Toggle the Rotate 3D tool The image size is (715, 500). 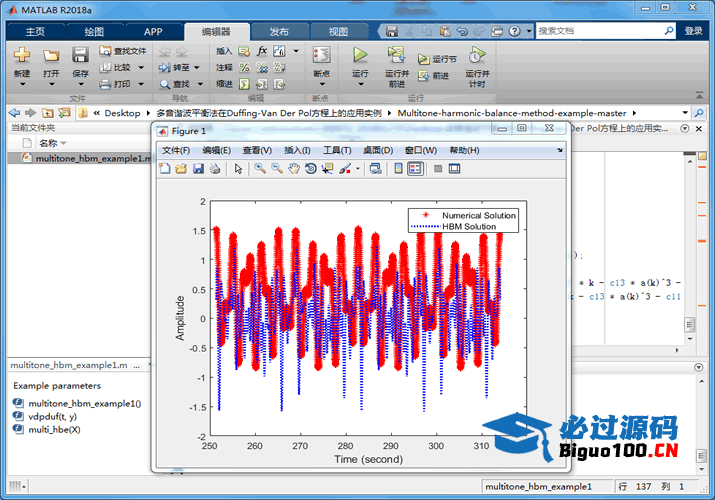pos(311,169)
